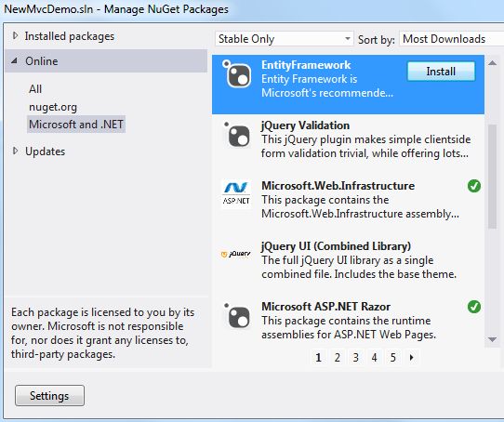
Task: Click the selected EntityFramework package title
Action: point(306,65)
